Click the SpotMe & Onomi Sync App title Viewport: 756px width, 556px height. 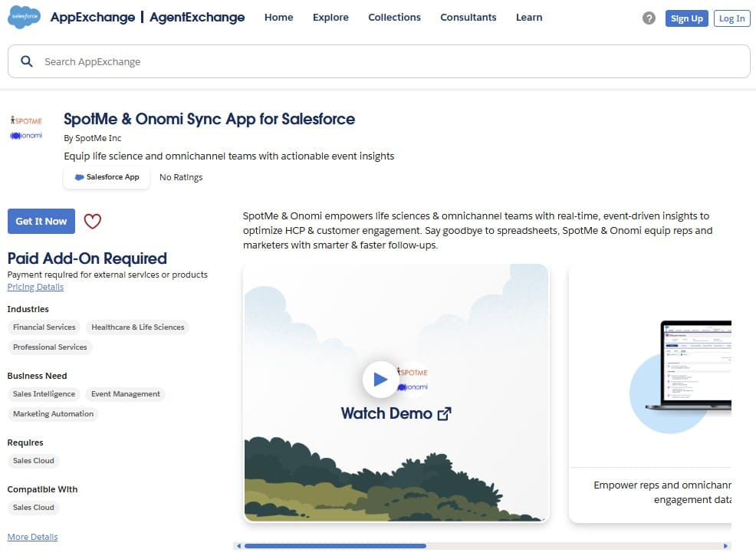[x=209, y=119]
